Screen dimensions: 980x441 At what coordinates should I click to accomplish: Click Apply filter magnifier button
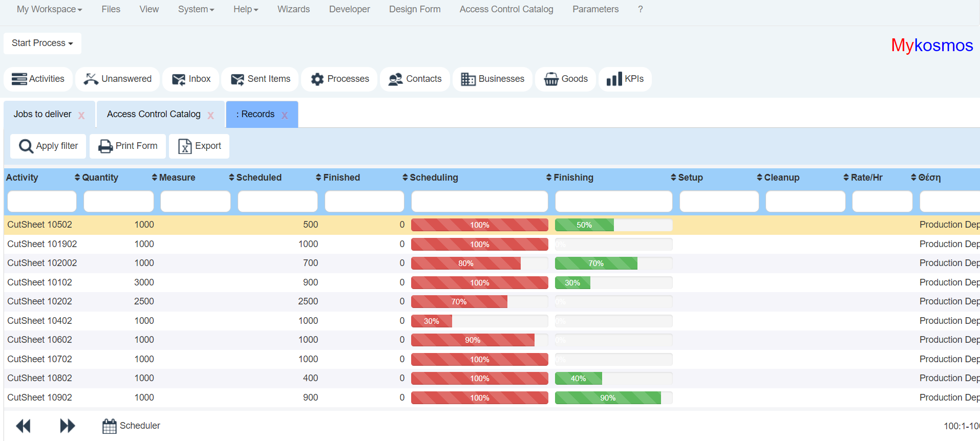click(48, 146)
